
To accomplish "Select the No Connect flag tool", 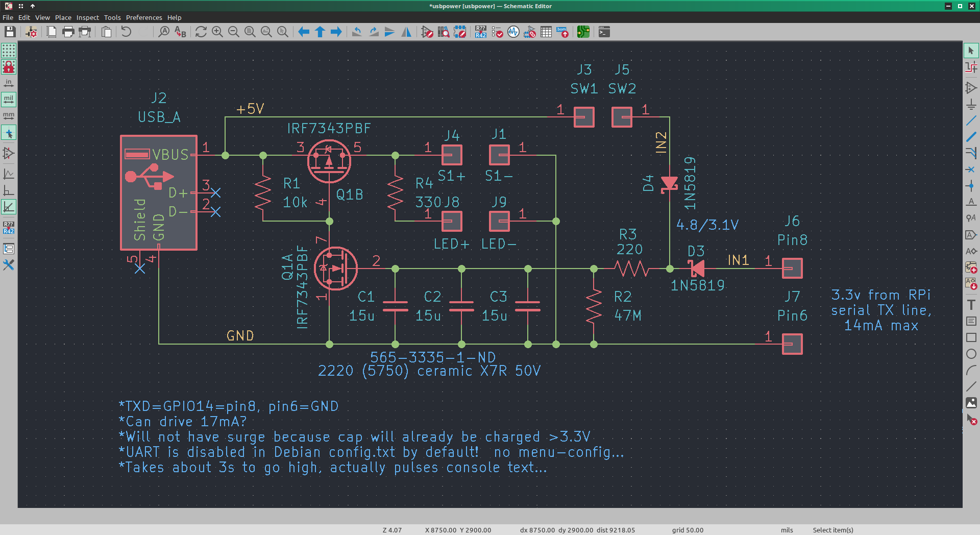I will pyautogui.click(x=971, y=169).
